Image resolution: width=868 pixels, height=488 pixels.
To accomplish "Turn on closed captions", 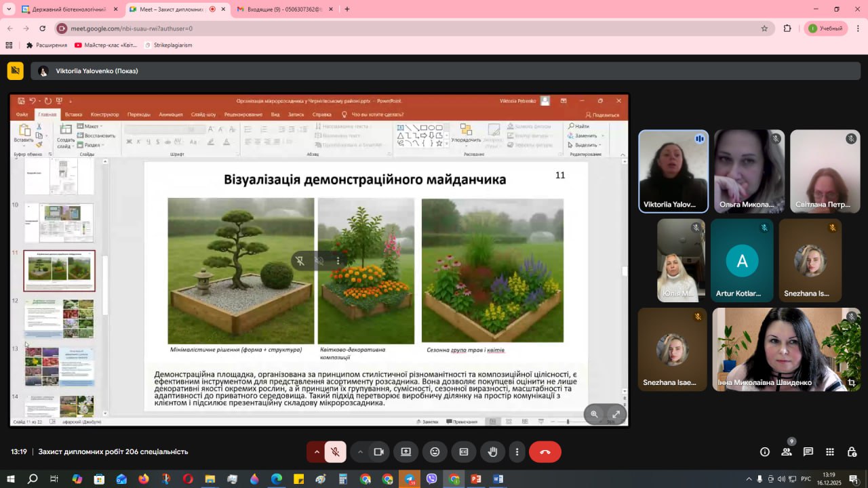I will pos(464,452).
